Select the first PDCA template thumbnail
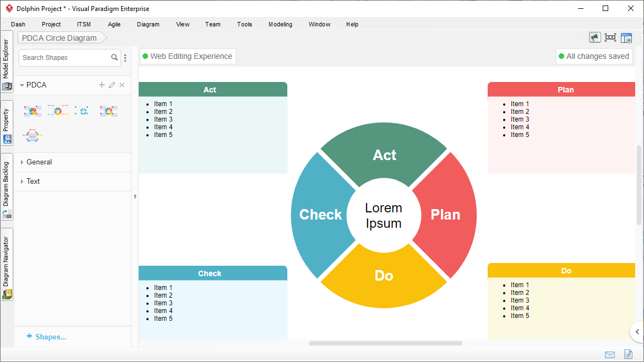The height and width of the screenshot is (362, 644). (32, 111)
